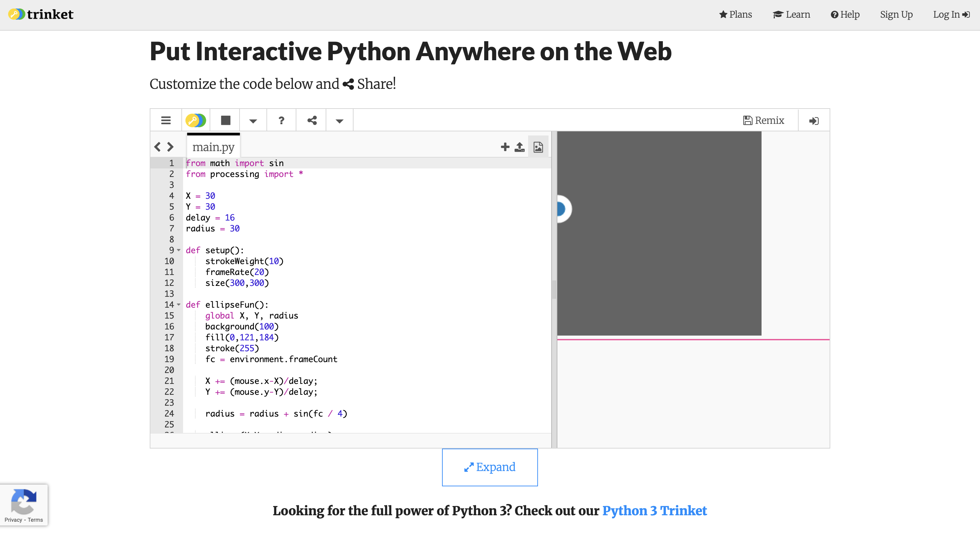Screen dimensions: 980x535
Task: Go to previous file with left chevron
Action: 158,147
